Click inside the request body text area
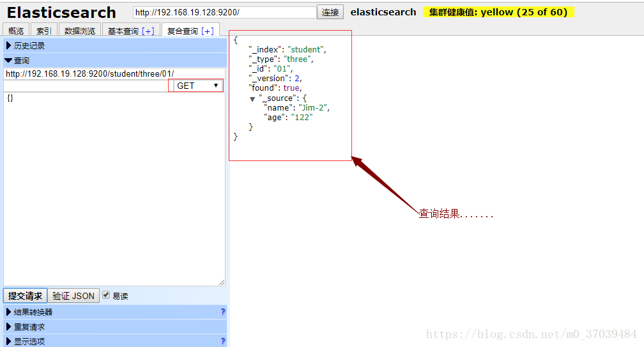This screenshot has height=347, width=644. point(114,189)
